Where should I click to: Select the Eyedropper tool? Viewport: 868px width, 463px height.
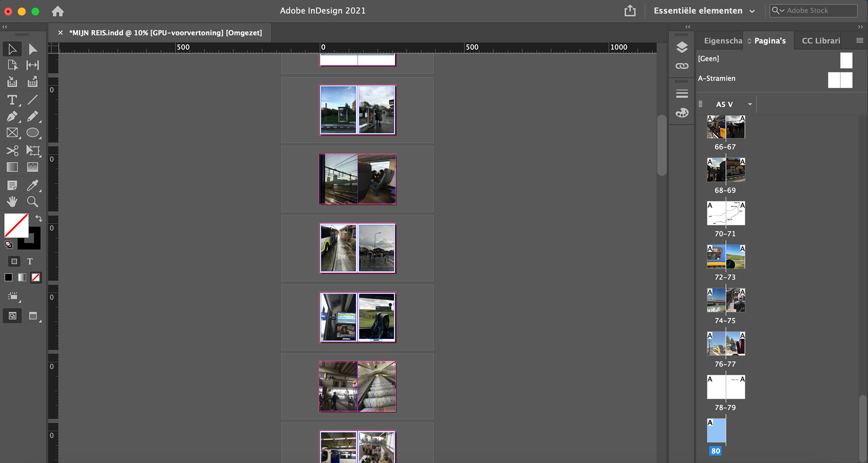coord(33,185)
